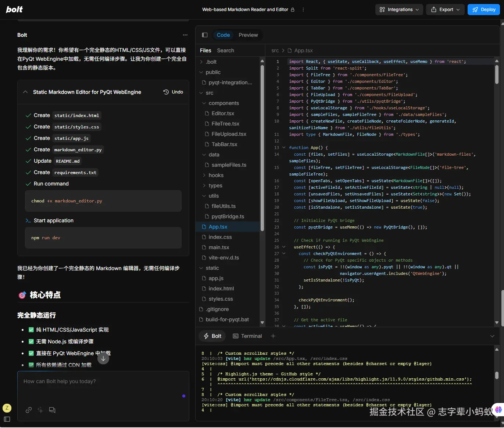Viewport: 504px width, 428px height.
Task: Click the sparkle enhance prompt icon
Action: click(x=40, y=410)
